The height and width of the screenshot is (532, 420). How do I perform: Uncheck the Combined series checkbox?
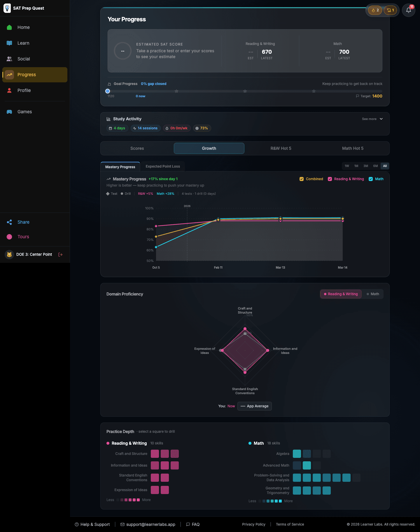[302, 179]
